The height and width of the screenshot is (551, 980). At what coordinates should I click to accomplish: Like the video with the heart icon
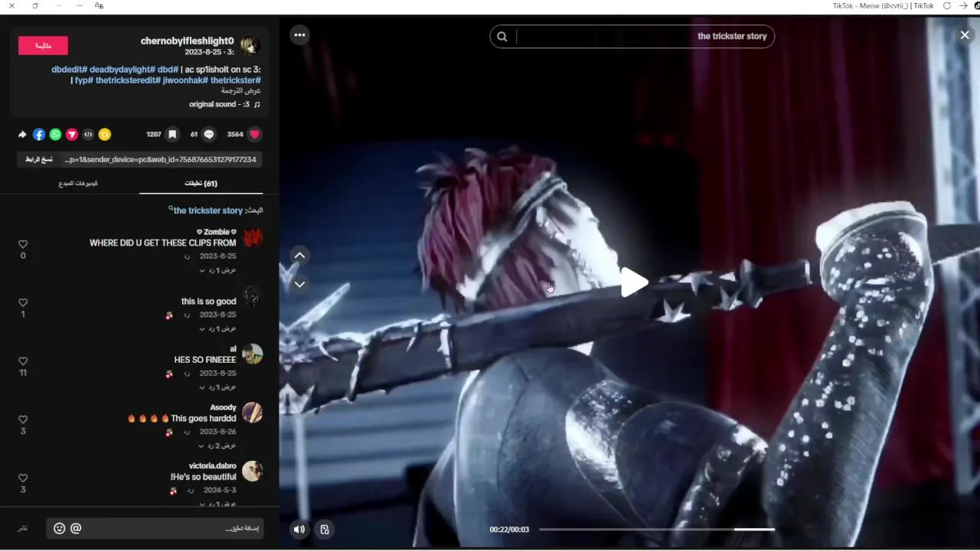point(255,134)
